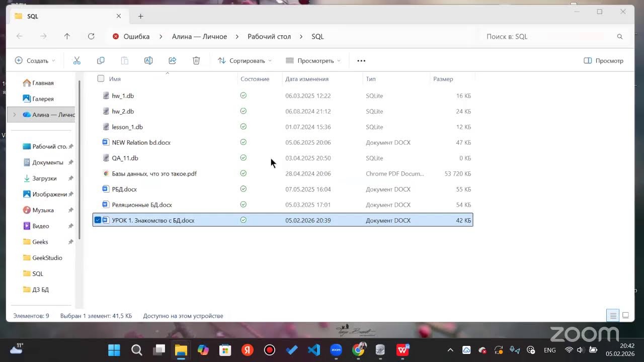Select the SQL window tab
Image resolution: width=644 pixels, height=362 pixels.
coord(69,16)
